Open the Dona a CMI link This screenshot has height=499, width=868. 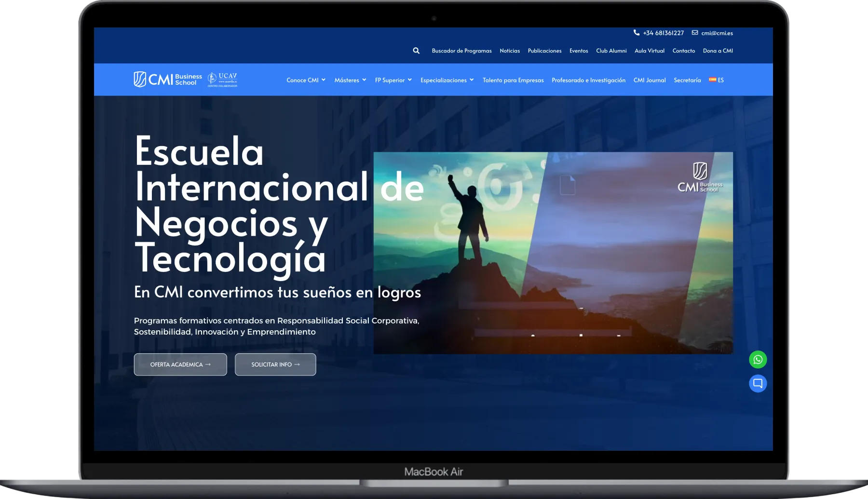click(x=718, y=51)
